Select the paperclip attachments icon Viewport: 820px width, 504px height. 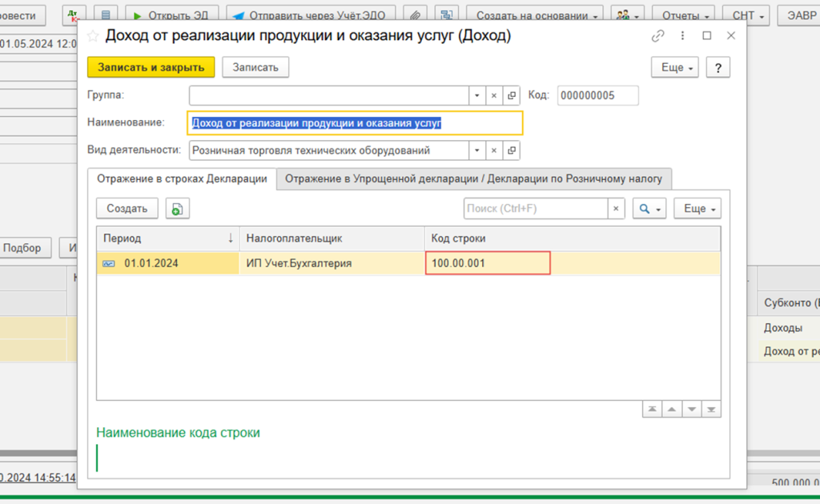[416, 14]
